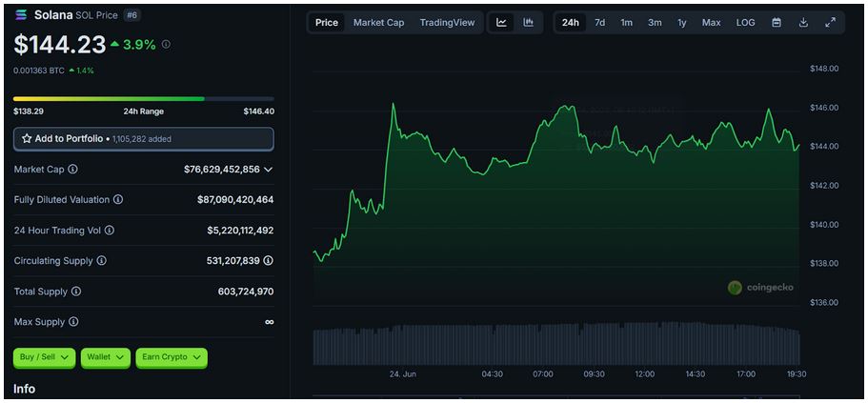Select the 3m time range

click(655, 23)
